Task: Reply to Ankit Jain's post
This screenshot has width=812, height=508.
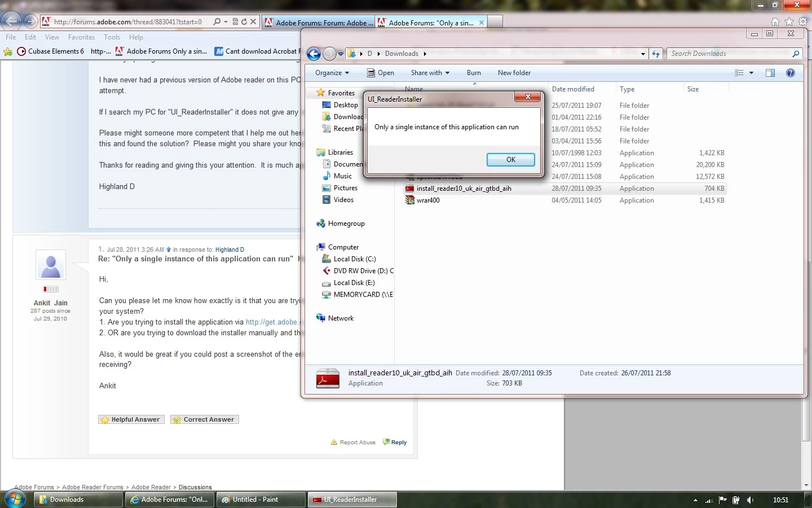Action: click(x=395, y=443)
